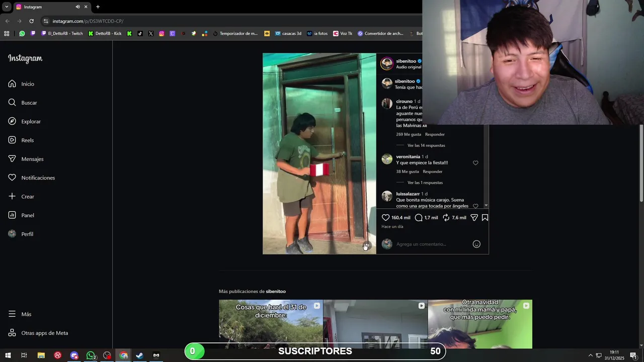Open veronitania's profile username

coord(408,156)
